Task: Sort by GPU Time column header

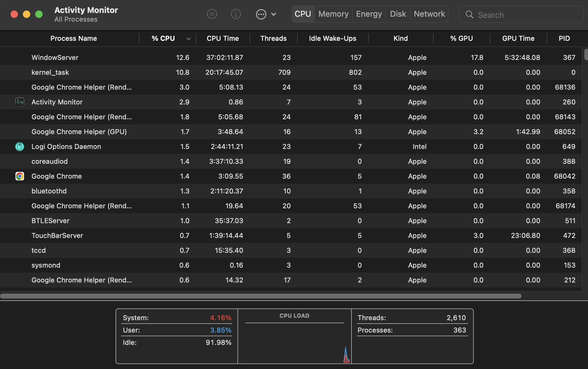Action: 518,39
